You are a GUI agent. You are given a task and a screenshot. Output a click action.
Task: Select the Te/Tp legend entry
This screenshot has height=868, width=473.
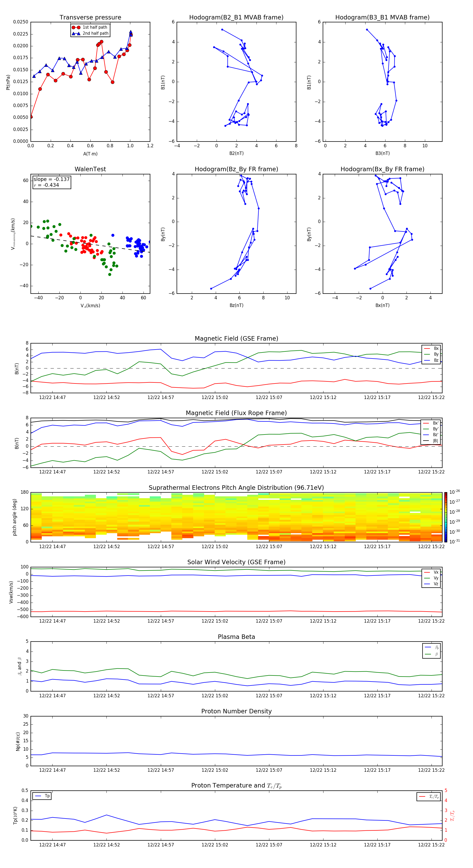coord(429,796)
